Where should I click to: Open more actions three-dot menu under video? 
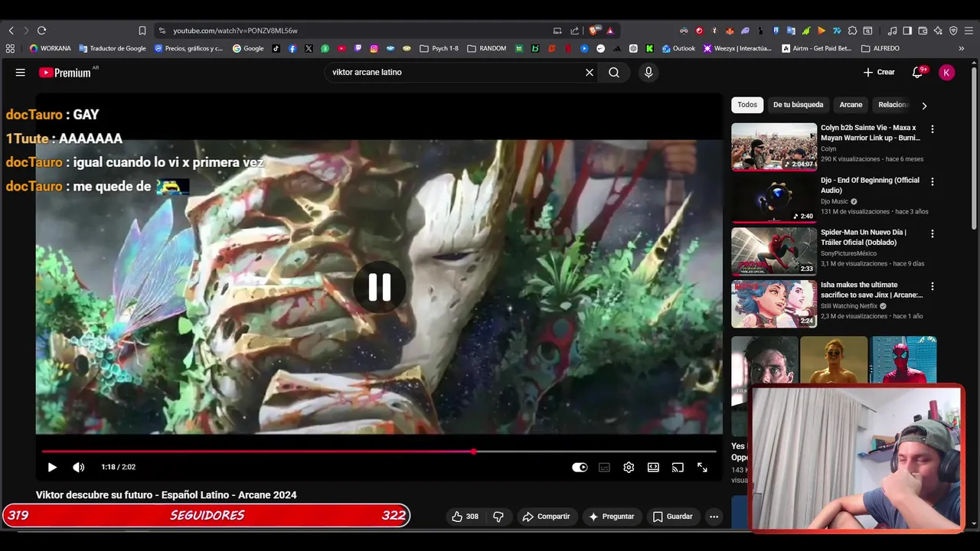click(x=714, y=517)
